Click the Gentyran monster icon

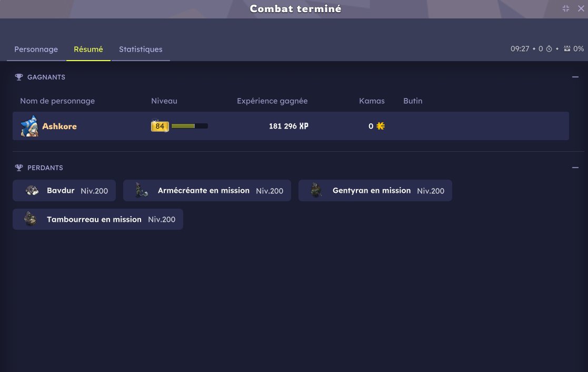(316, 190)
